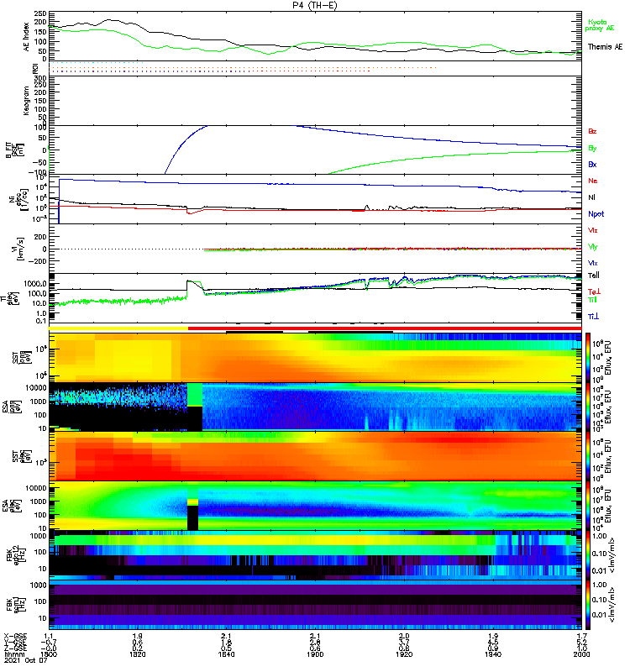Click the 300 tick on Keogram axis
Image resolution: width=630 pixels, height=672 pixels.
click(41, 78)
